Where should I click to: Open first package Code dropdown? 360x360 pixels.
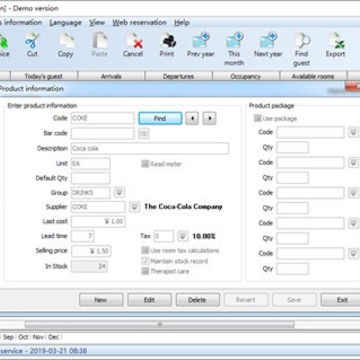click(x=353, y=132)
